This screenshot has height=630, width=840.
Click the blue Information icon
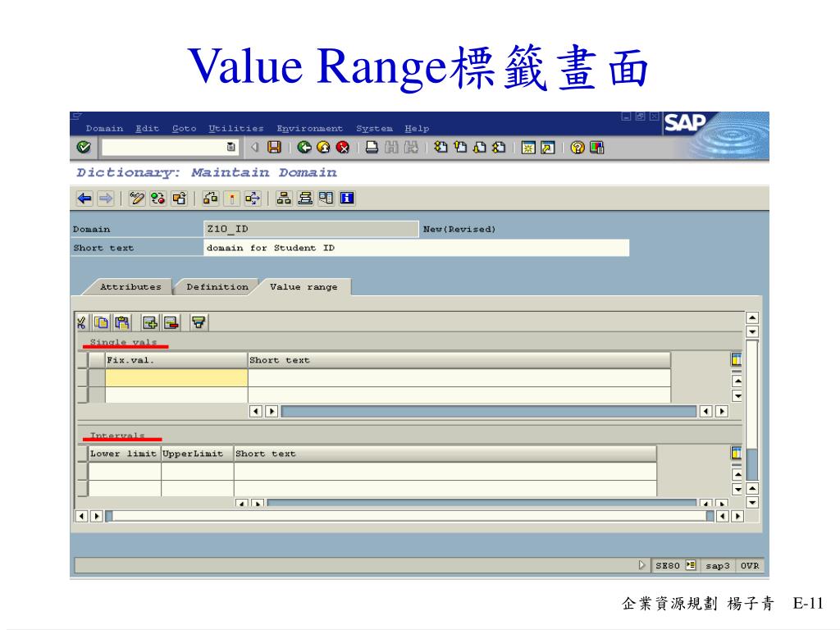pyautogui.click(x=347, y=199)
